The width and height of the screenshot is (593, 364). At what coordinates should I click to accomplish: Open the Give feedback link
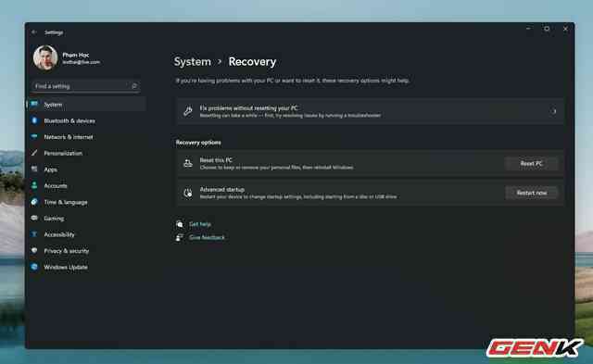tap(207, 237)
